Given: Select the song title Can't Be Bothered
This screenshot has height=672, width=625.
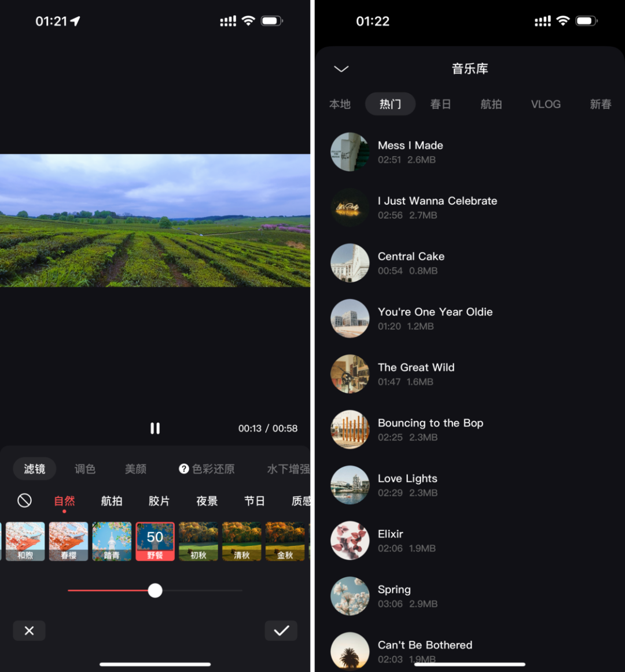Looking at the screenshot, I should click(x=425, y=645).
